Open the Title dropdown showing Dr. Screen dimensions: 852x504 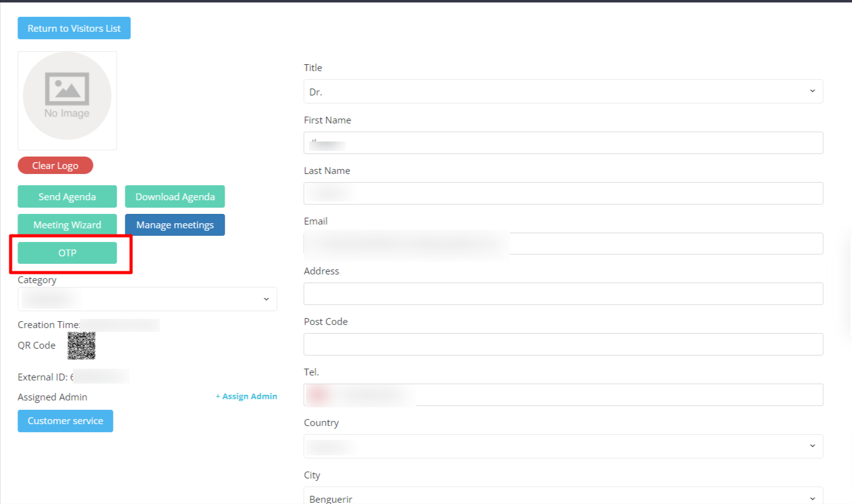click(x=563, y=92)
